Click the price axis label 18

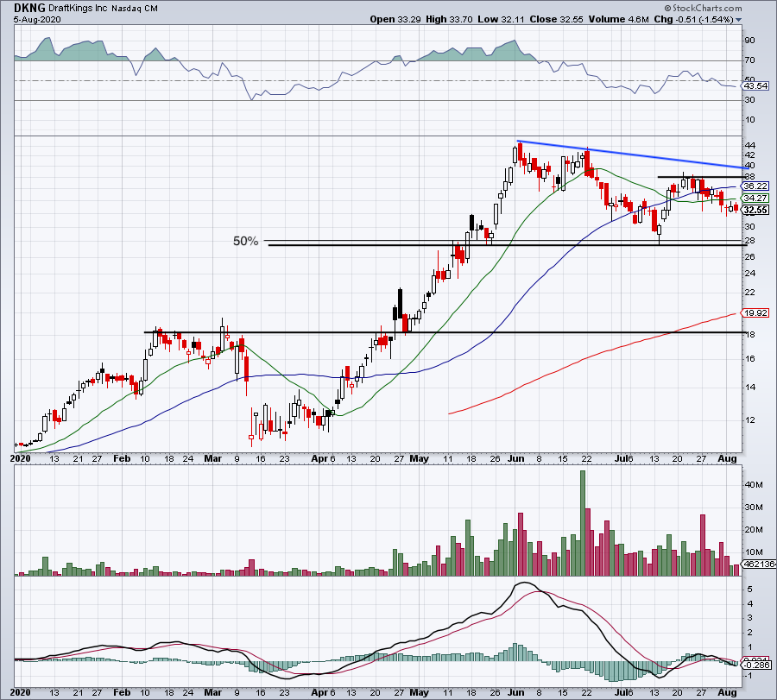tap(749, 335)
